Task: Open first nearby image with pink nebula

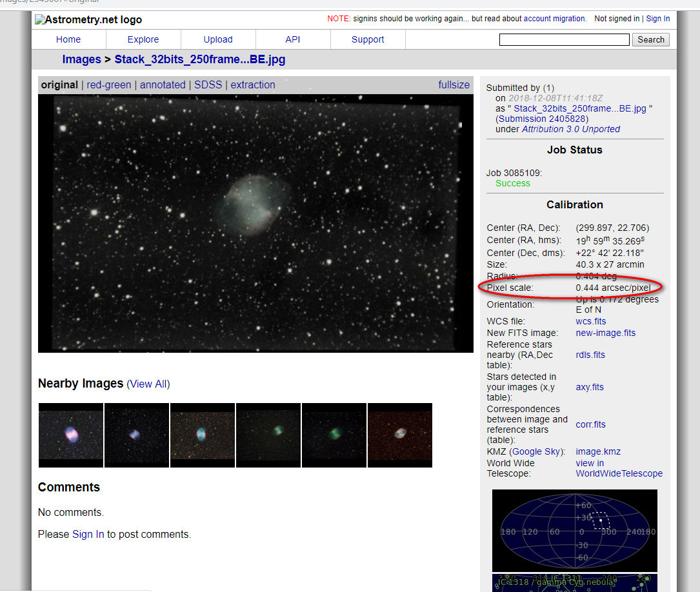Action: (70, 435)
